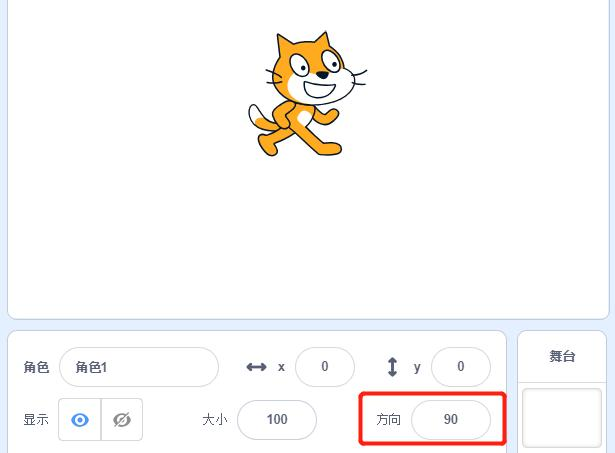Click the 大小 size field showing 100
The width and height of the screenshot is (615, 453).
coord(277,420)
